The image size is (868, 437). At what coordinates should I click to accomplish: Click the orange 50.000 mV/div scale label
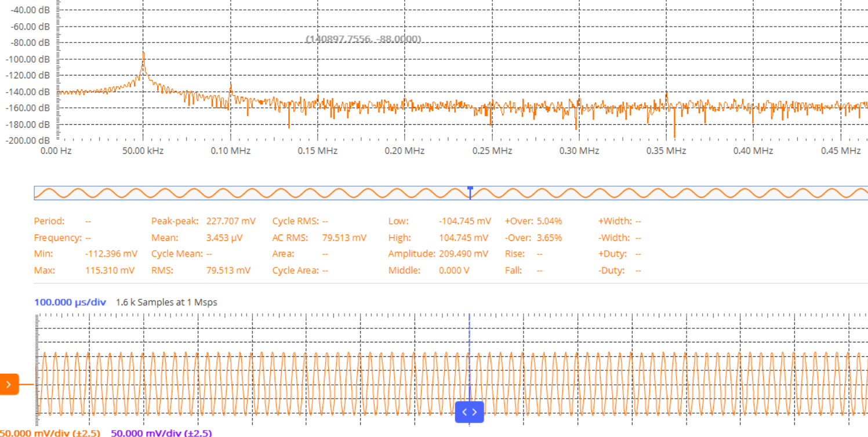50,433
